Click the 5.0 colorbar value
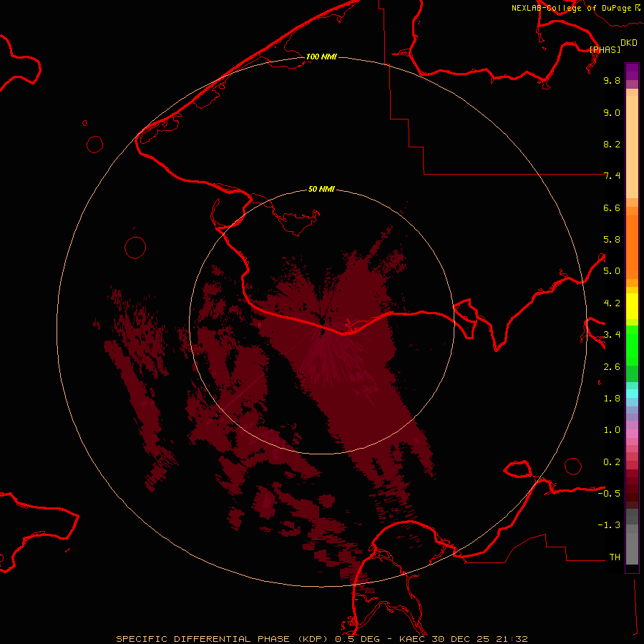644x644 pixels. (612, 271)
